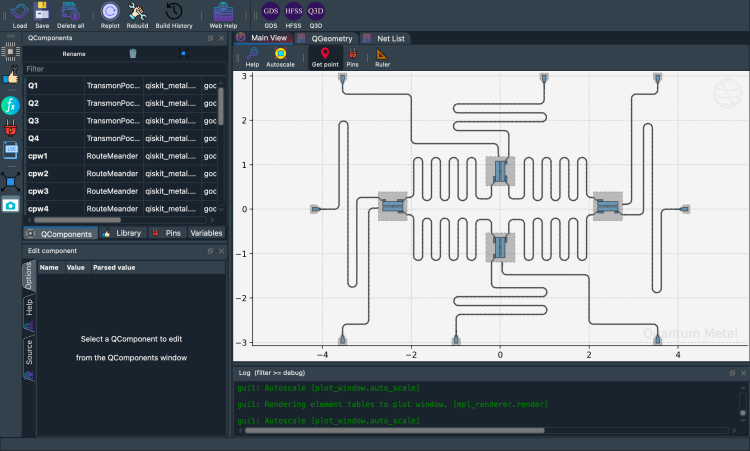
Task: Click TransmonPoc... cell in Q1 row
Action: tap(113, 86)
